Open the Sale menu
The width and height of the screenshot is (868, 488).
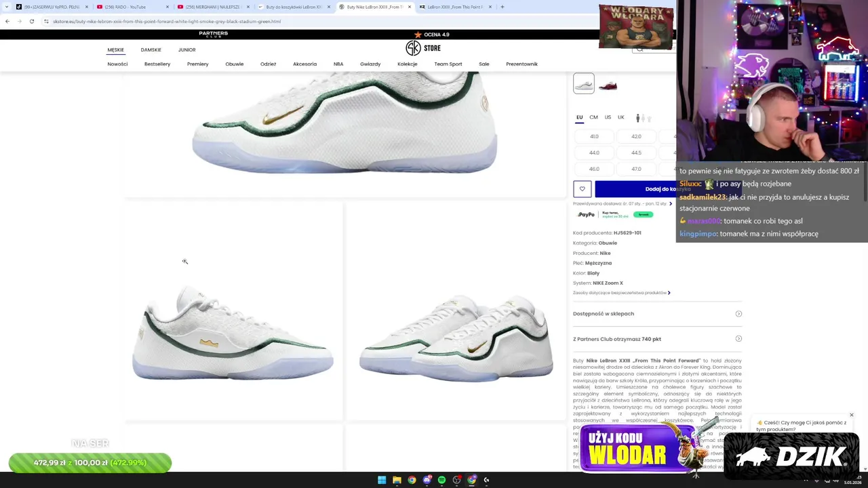coord(484,64)
